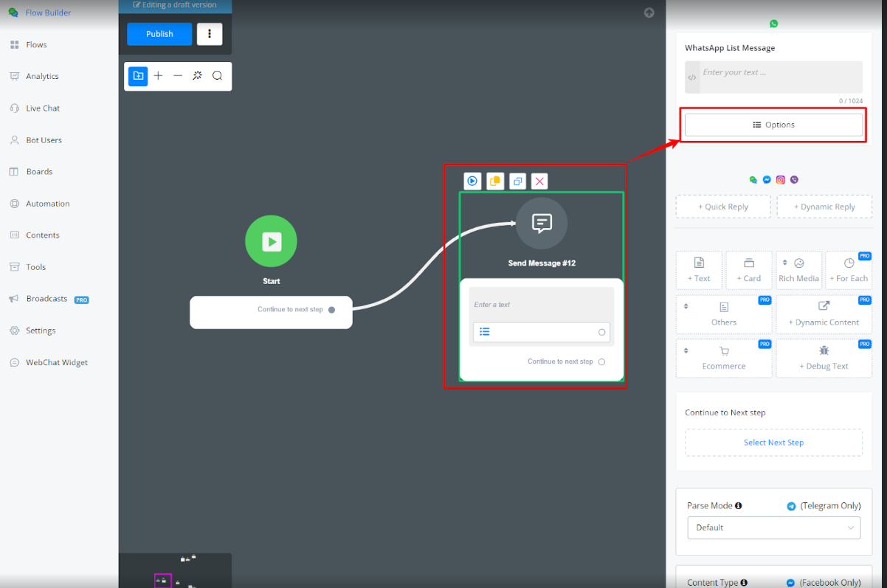Expand the Rich Media block options

pos(798,270)
